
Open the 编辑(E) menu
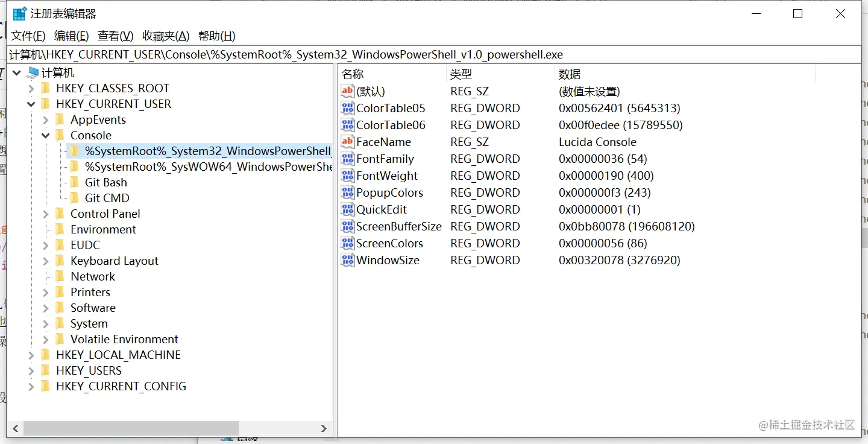(72, 36)
